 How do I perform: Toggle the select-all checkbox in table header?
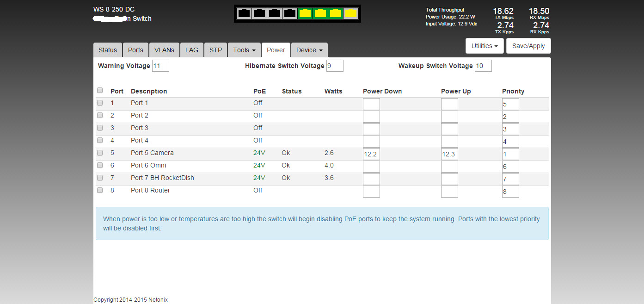point(100,90)
